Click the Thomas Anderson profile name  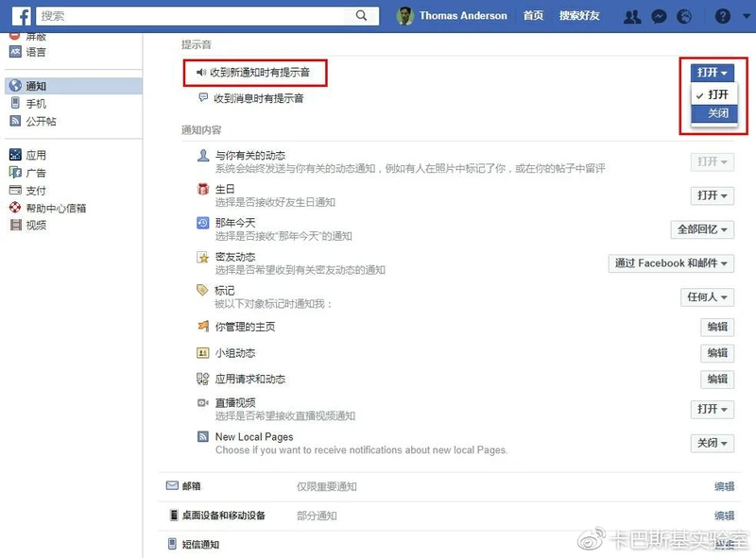click(x=463, y=16)
